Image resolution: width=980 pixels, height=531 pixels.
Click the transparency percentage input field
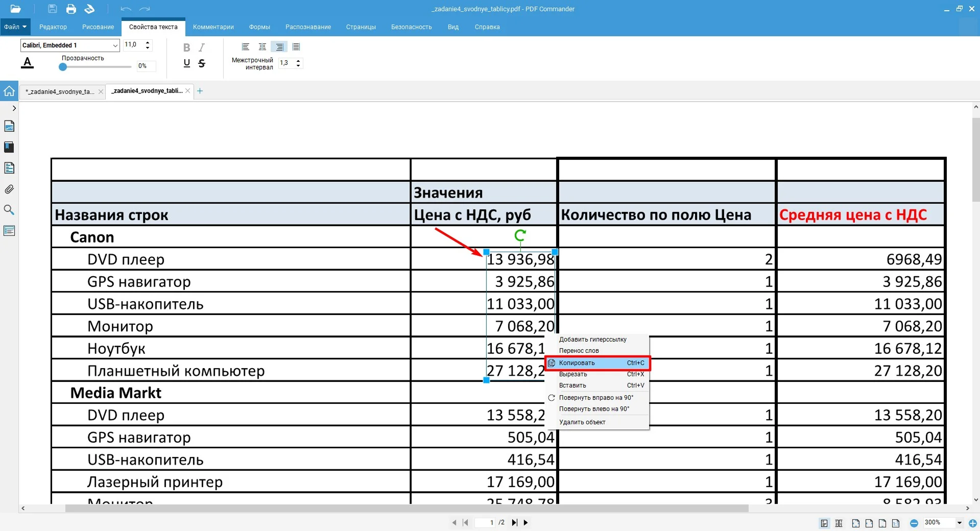tap(146, 66)
